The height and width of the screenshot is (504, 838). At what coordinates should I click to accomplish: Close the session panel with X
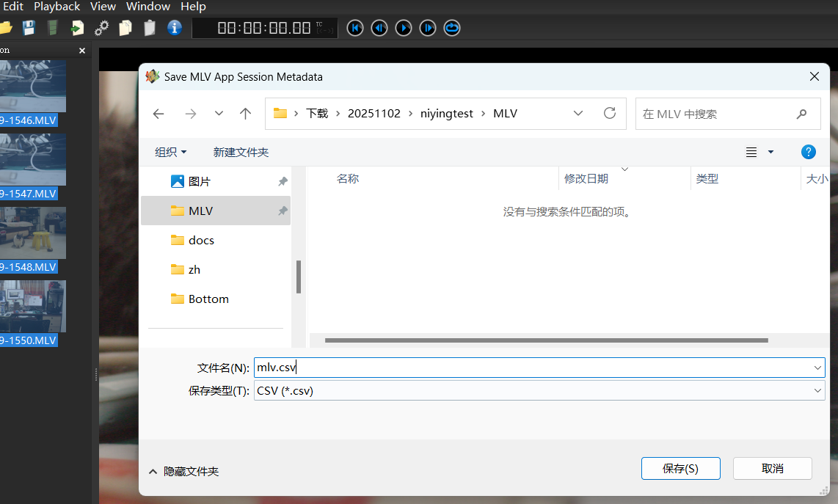click(81, 50)
